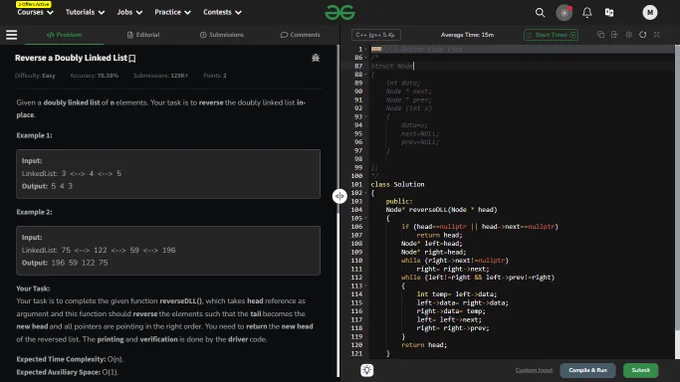
Task: Click 'Expected Auxiliary Space: O(1)' text
Action: tap(67, 372)
